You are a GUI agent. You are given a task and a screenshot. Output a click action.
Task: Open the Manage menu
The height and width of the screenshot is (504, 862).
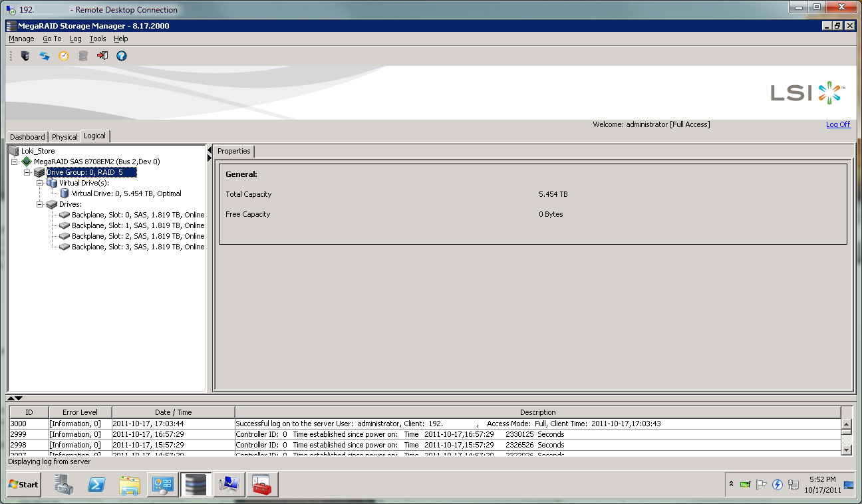(x=21, y=39)
